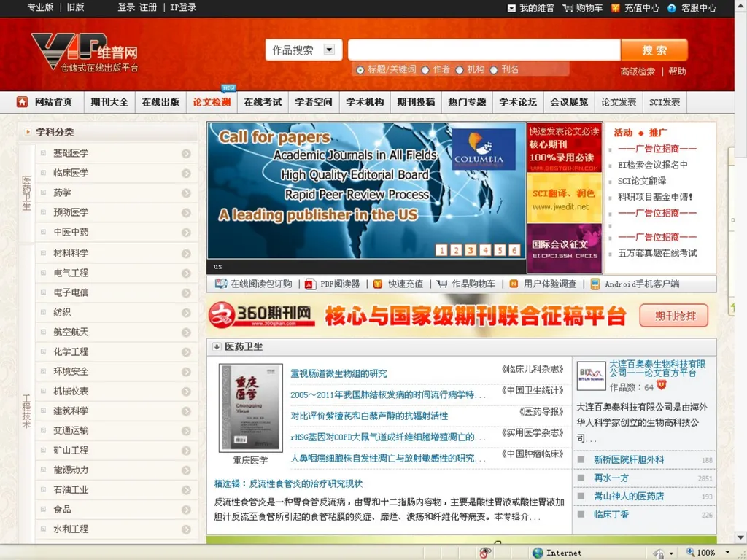747x560 pixels.
Task: Click the arrow icon on 材料科学 row
Action: 186,253
